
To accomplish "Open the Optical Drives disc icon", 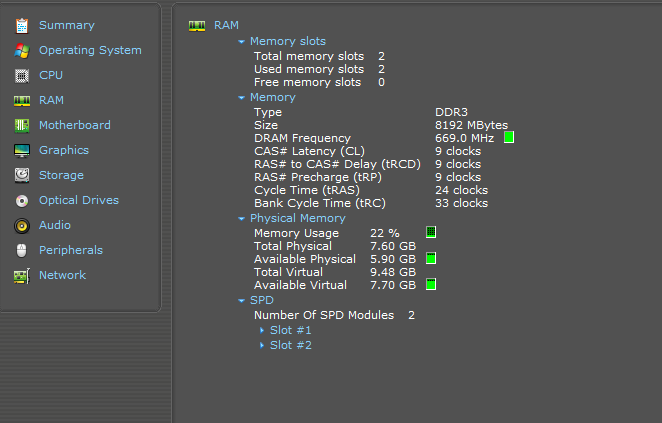I will (21, 200).
